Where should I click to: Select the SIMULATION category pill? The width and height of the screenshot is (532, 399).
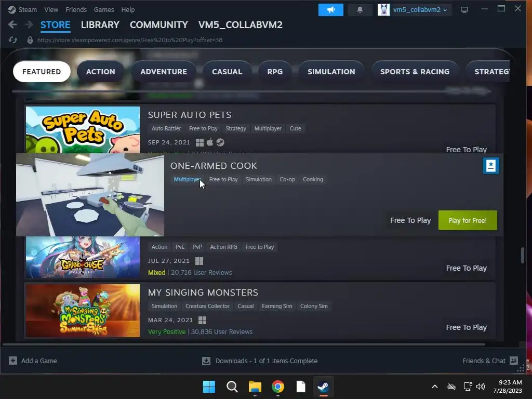[331, 72]
